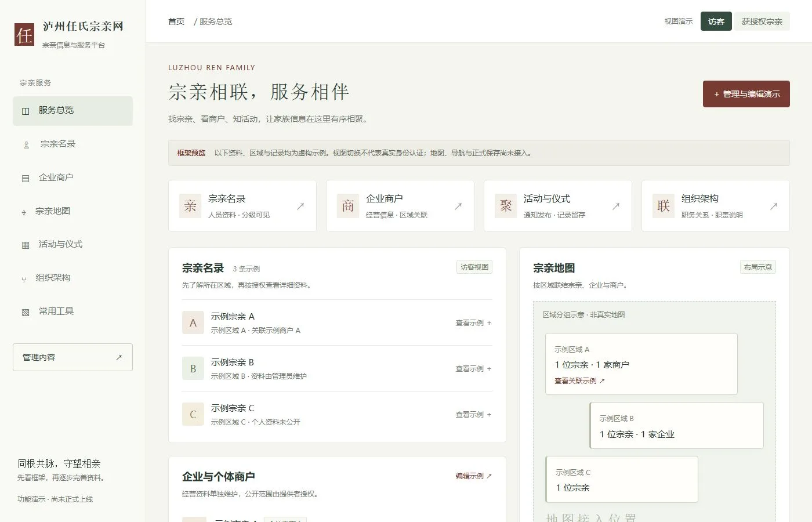This screenshot has width=812, height=522.
Task: Go to 宗亲名录 in the sidebar
Action: click(x=73, y=144)
